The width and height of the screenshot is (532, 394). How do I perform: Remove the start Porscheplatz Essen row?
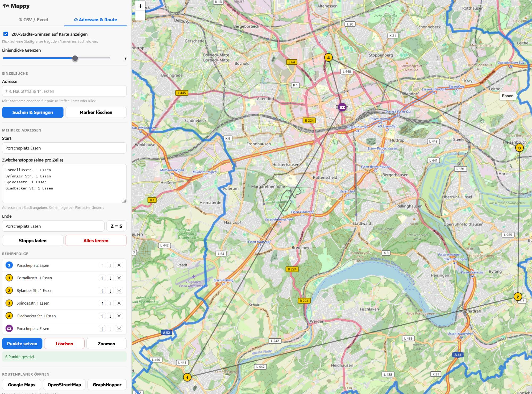[x=119, y=265]
